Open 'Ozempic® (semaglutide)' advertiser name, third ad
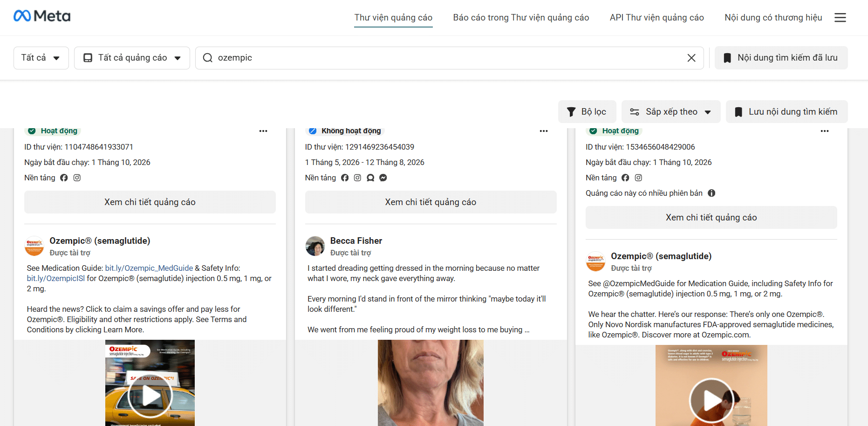The width and height of the screenshot is (868, 426). (661, 256)
